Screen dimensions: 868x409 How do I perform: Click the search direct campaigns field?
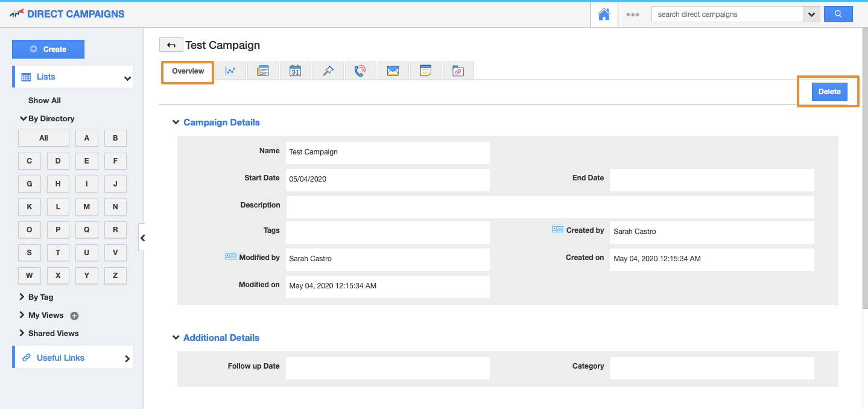pos(727,14)
